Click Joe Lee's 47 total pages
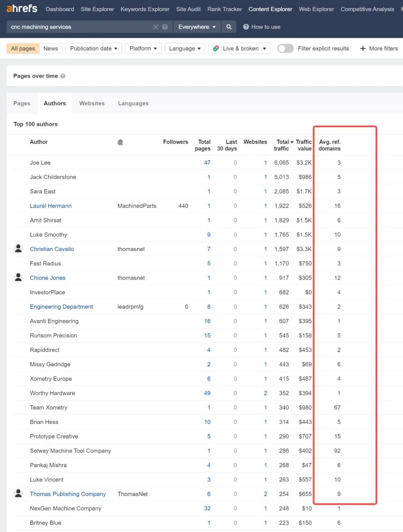 (207, 162)
